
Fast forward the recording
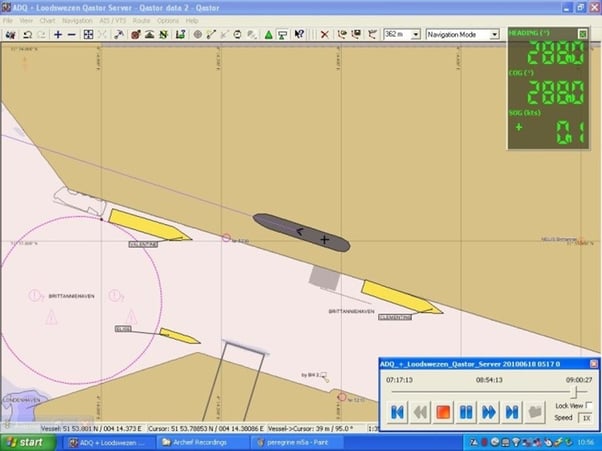489,411
